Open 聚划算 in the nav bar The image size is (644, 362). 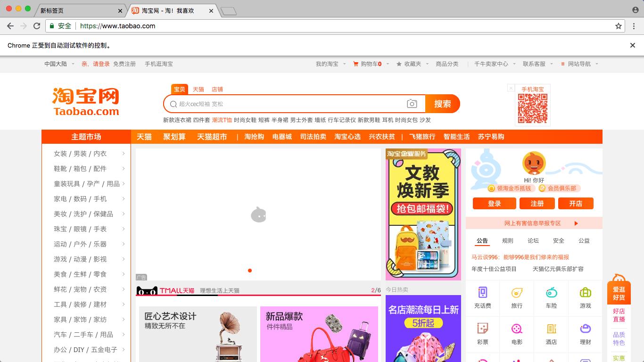[x=174, y=137]
